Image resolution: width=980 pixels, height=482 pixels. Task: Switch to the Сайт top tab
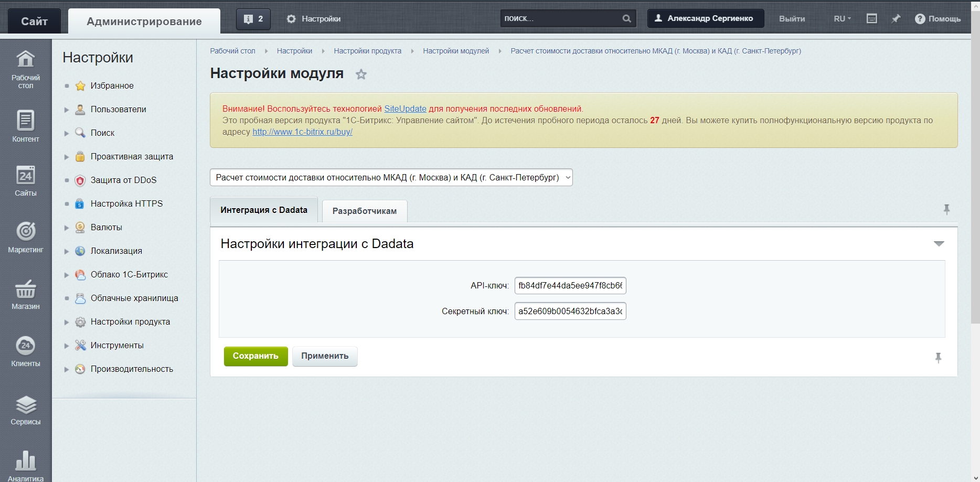click(34, 21)
